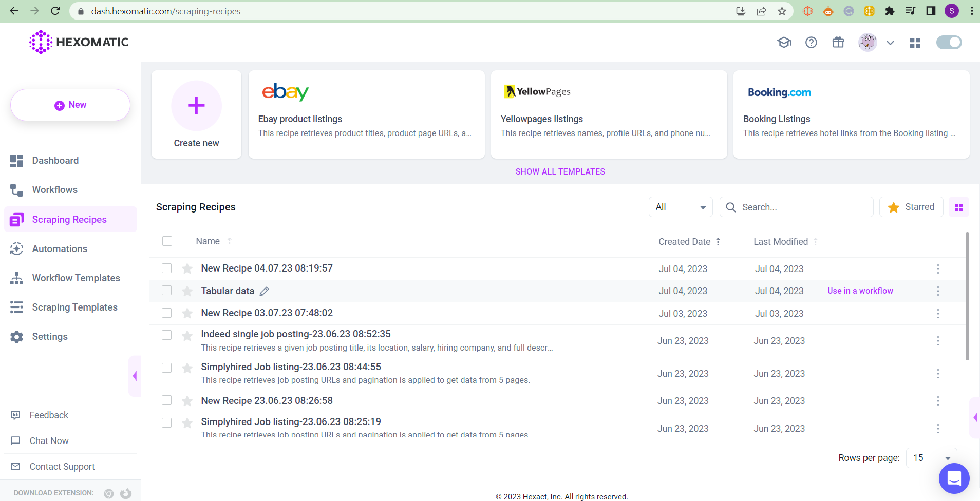Open the Hexomatic academy graduation cap icon
The image size is (980, 501).
click(784, 43)
